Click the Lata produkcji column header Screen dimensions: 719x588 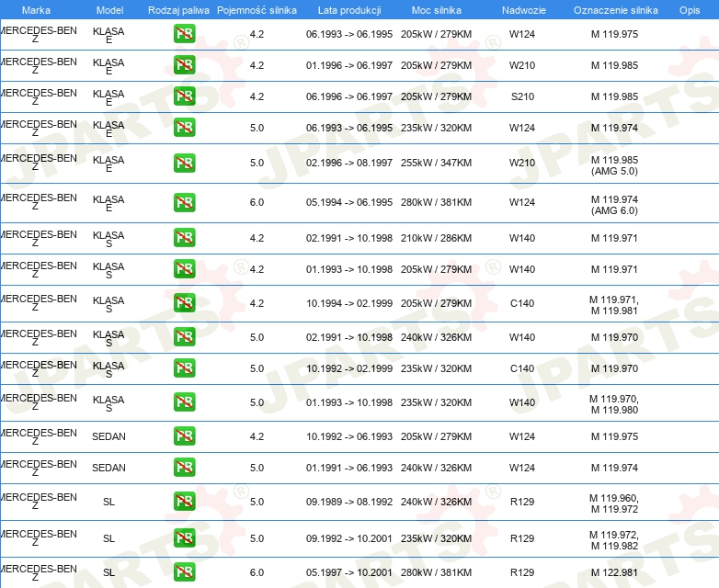[348, 10]
